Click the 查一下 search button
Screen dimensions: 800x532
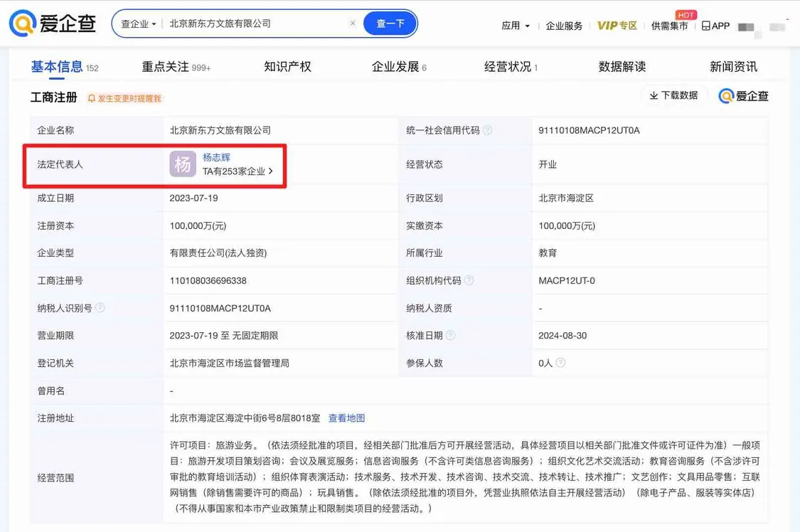pyautogui.click(x=390, y=23)
